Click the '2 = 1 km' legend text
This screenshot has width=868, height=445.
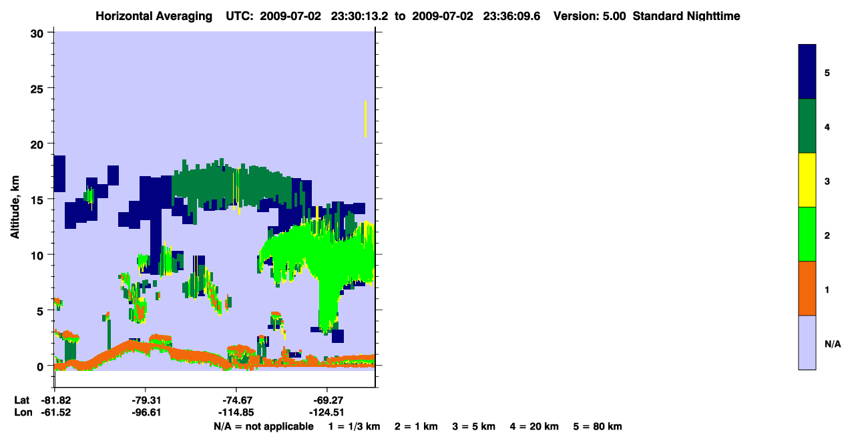pos(417,426)
